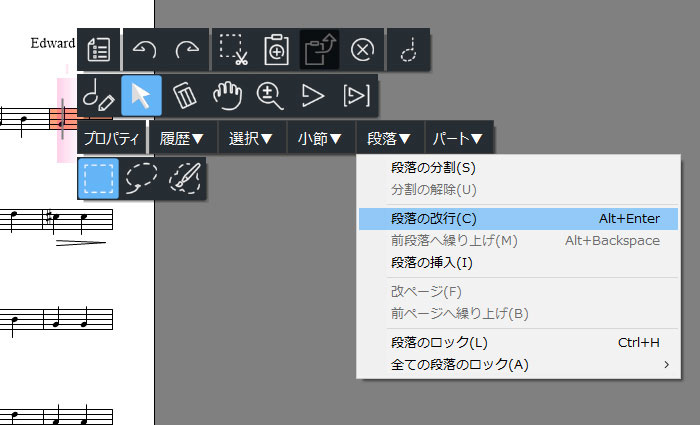Screen dimensions: 700x425
Task: Click the play triangle button
Action: click(x=312, y=96)
